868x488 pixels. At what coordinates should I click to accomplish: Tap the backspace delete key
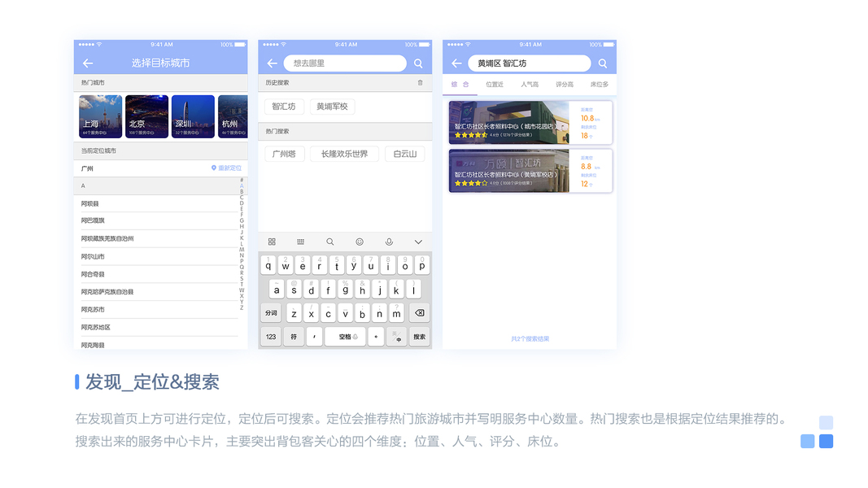420,312
